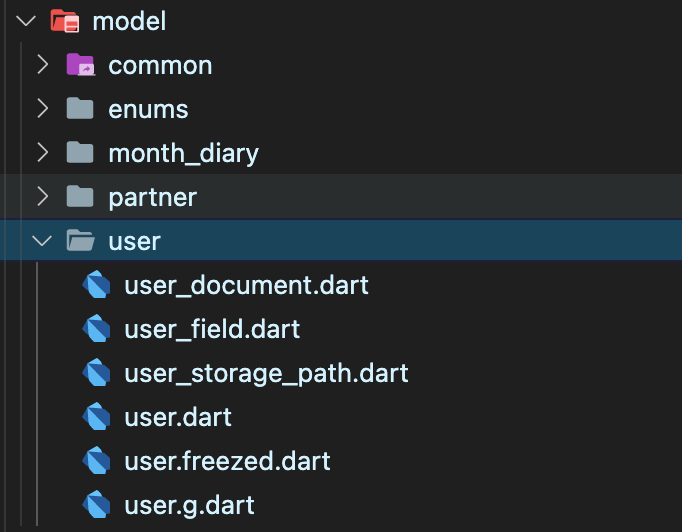Expand the partner folder chevron
The image size is (682, 532).
[x=43, y=197]
